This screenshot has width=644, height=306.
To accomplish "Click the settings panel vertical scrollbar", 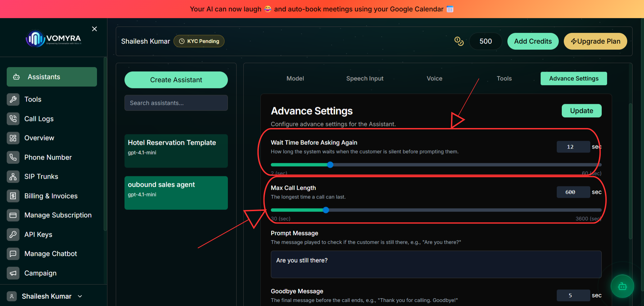I will [x=630, y=171].
